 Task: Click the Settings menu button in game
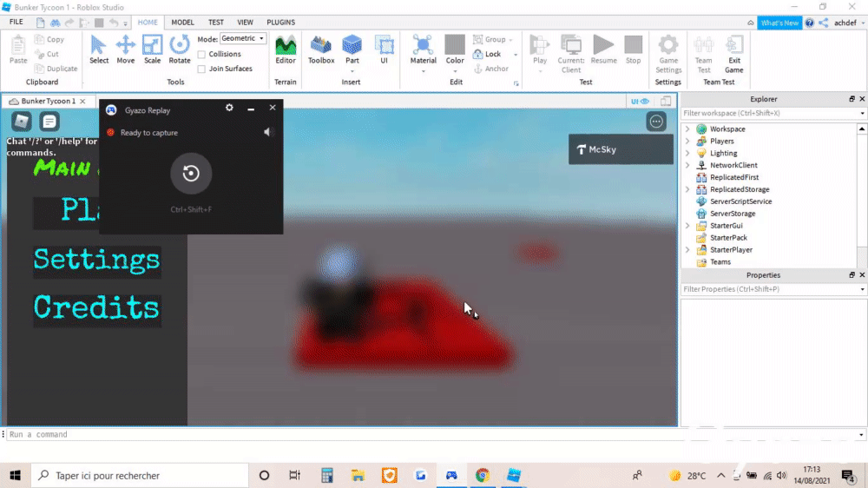click(x=97, y=260)
